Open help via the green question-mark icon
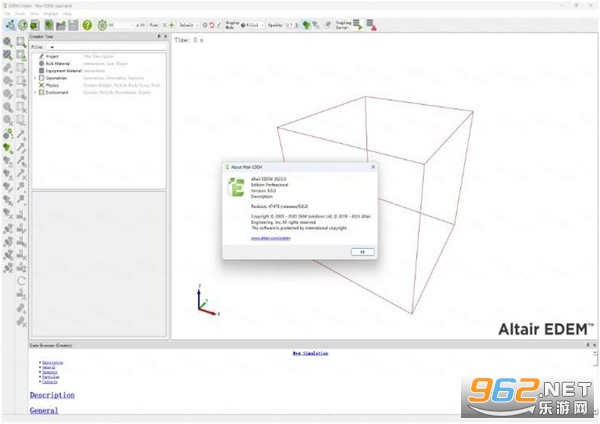Viewport: 600px width, 424px height. [x=87, y=25]
